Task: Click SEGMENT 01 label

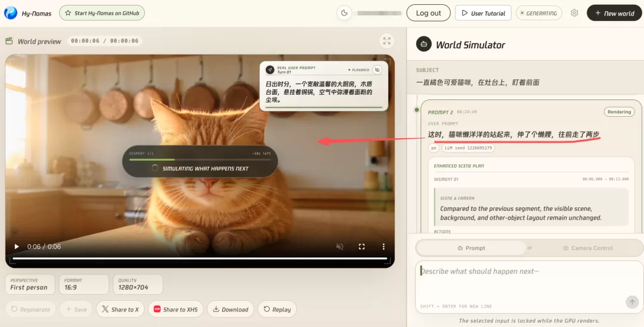Action: click(x=446, y=179)
